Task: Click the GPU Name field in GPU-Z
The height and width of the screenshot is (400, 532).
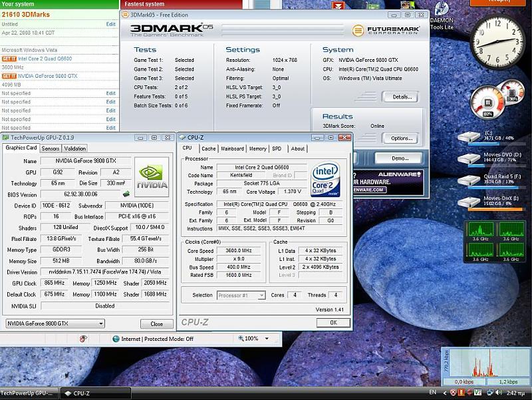Action: 86,161
